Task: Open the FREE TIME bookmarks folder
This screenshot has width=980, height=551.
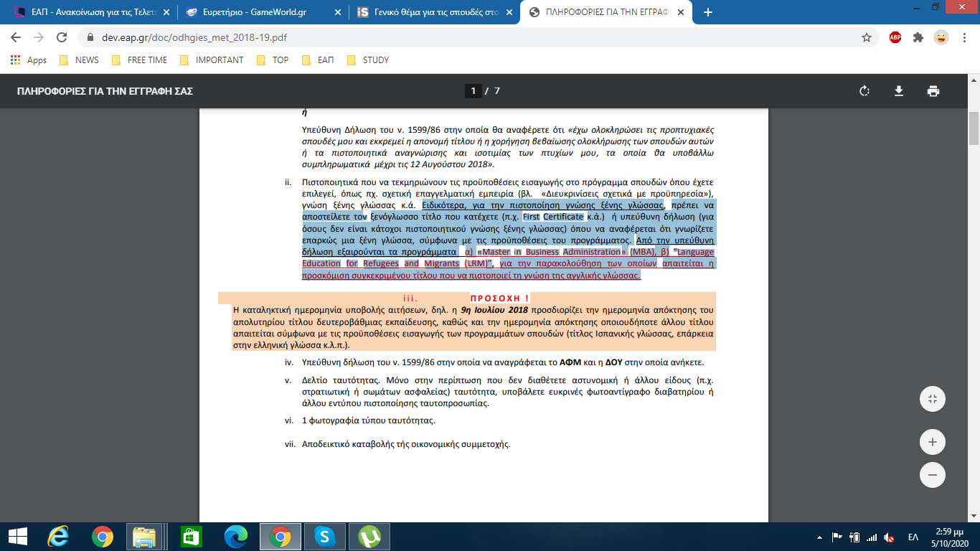Action: tap(139, 60)
